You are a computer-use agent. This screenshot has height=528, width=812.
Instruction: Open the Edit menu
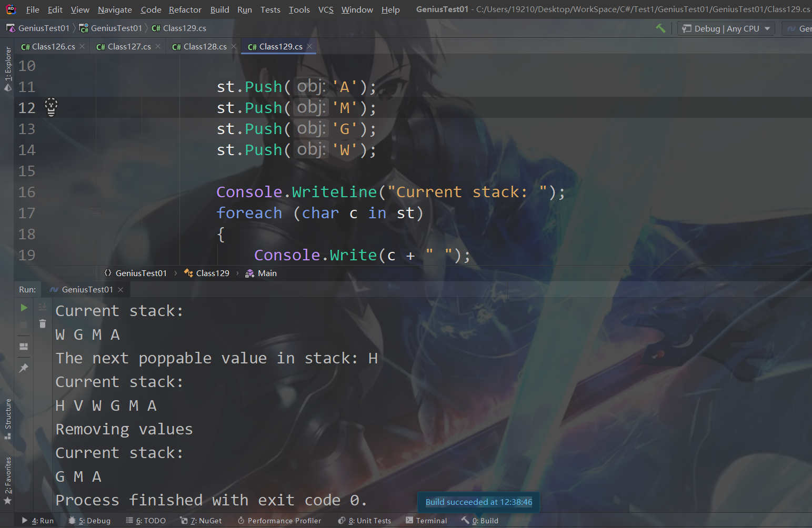point(55,9)
